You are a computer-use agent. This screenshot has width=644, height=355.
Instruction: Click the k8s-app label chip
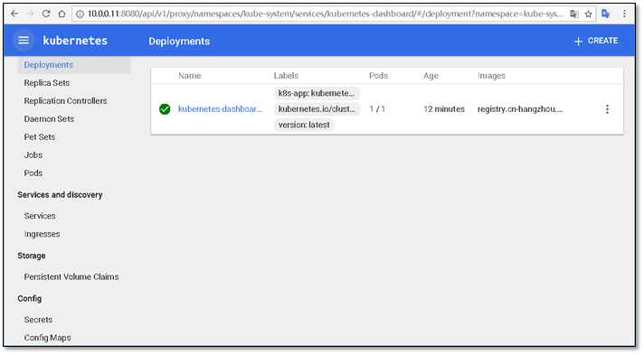(317, 93)
